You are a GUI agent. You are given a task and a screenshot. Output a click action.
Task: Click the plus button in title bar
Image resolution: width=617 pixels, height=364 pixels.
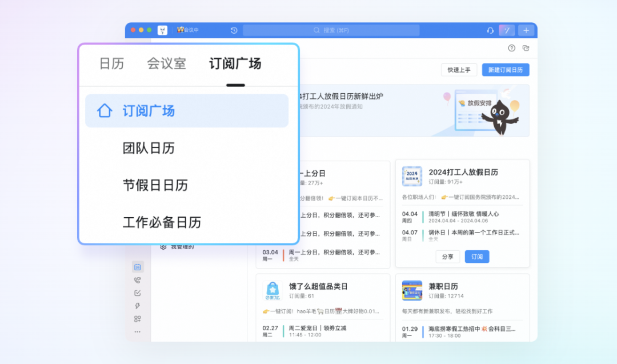tap(526, 30)
